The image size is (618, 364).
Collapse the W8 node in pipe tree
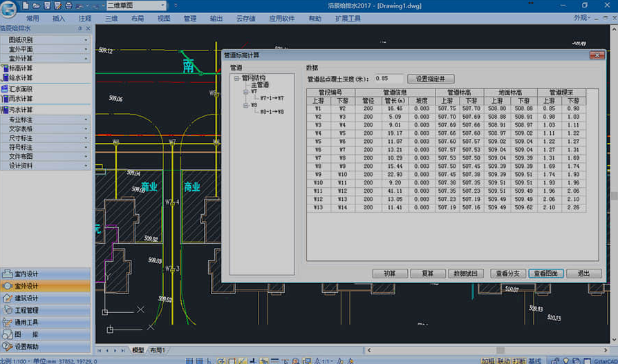245,105
